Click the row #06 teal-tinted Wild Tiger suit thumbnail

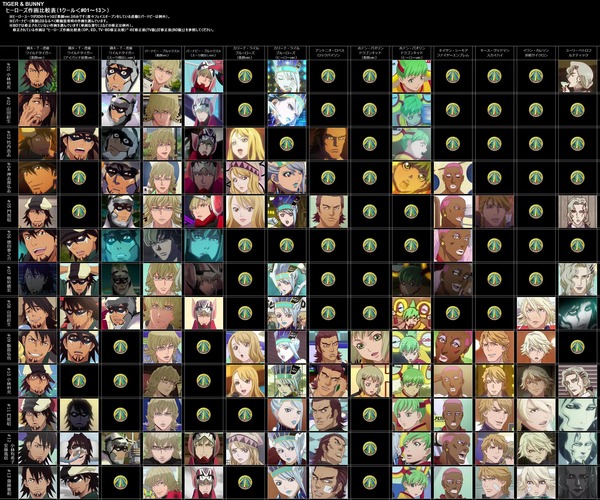(121, 245)
